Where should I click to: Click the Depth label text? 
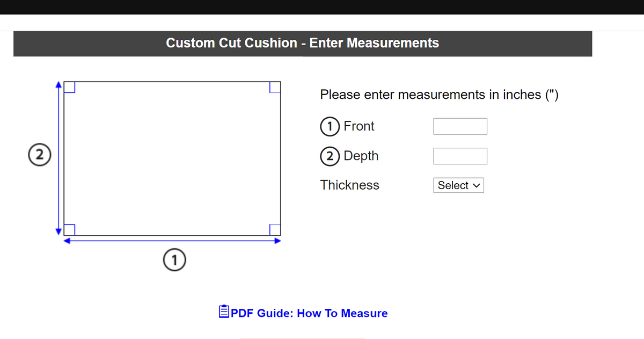pos(361,156)
